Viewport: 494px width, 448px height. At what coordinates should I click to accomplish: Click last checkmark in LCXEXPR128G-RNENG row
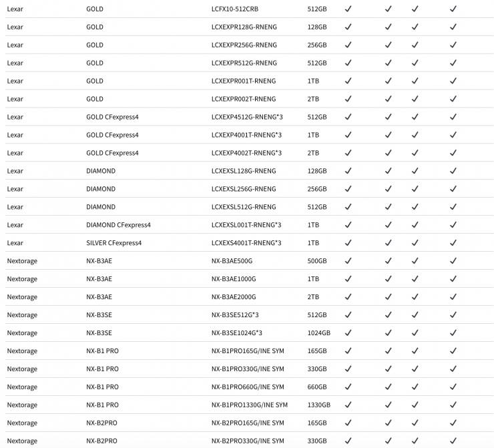pos(453,27)
